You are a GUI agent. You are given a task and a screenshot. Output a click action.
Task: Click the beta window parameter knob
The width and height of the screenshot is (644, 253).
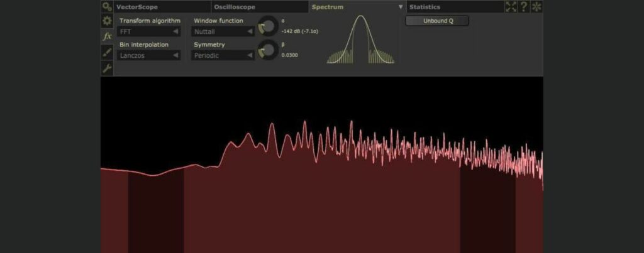coord(268,50)
